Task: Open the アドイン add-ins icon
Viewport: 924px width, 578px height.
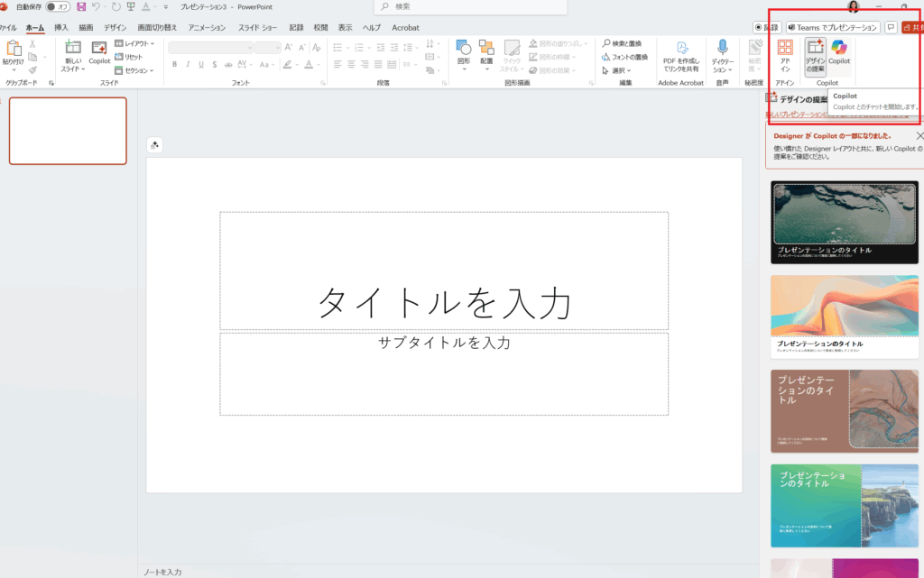Action: coord(785,48)
